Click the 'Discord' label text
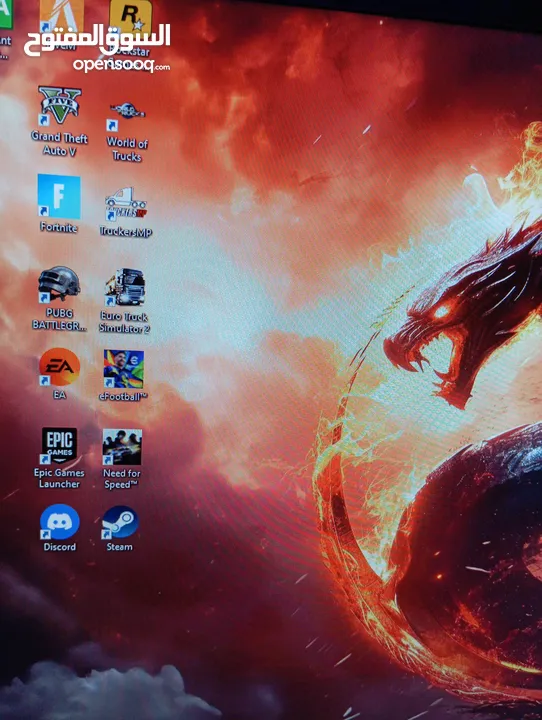 (60, 546)
